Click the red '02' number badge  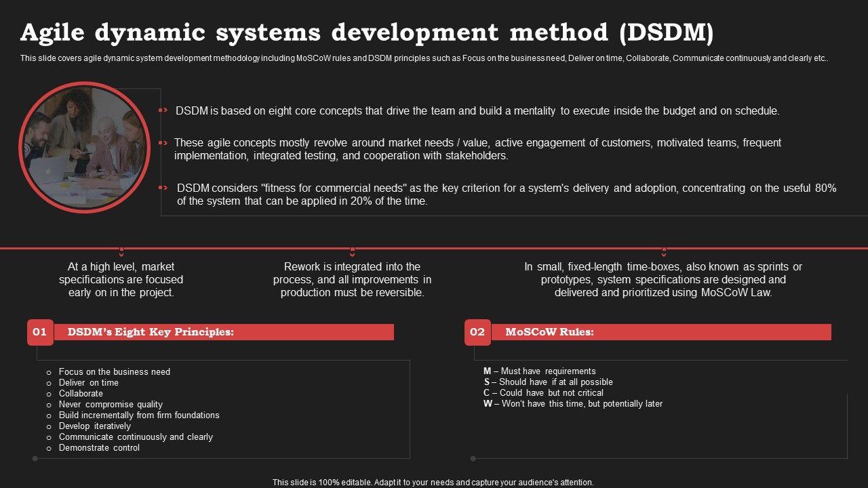pos(477,332)
